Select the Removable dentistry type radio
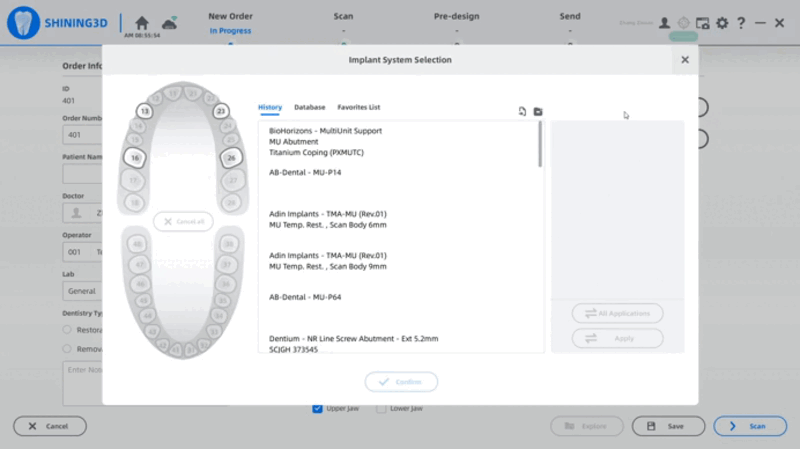This screenshot has height=449, width=800. [x=67, y=349]
